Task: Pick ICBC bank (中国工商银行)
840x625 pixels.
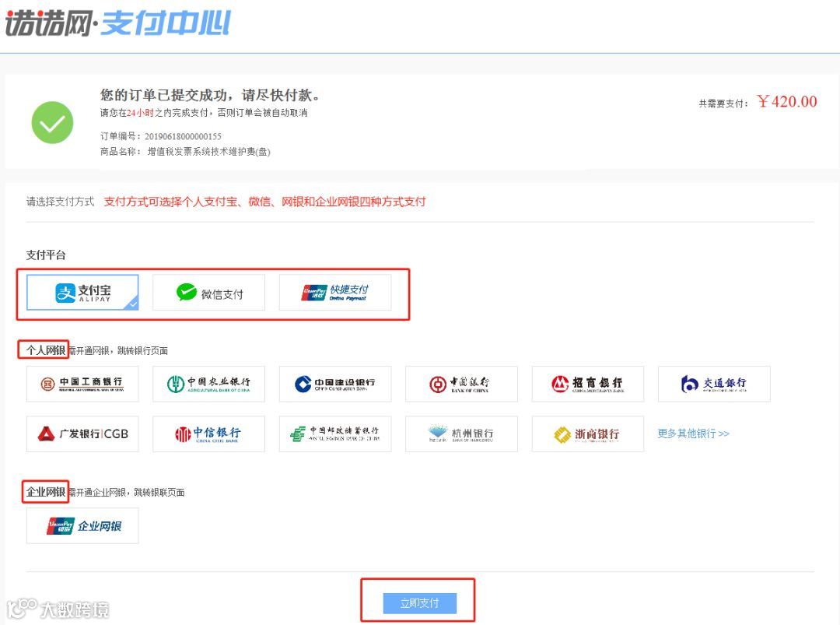Action: (x=82, y=384)
